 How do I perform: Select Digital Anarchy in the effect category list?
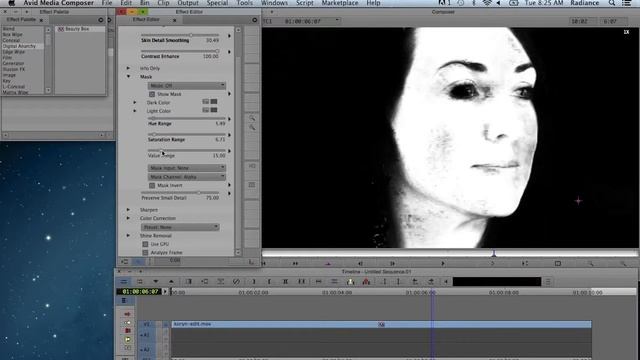click(x=19, y=46)
